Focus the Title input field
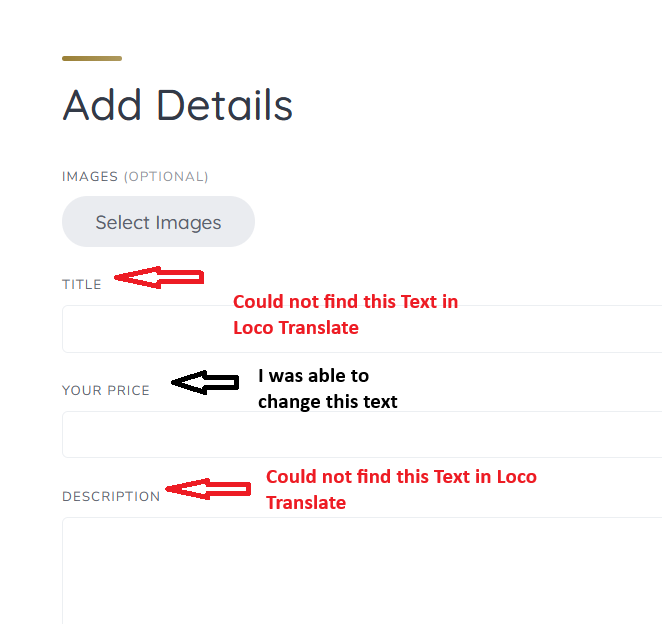 [x=362, y=329]
